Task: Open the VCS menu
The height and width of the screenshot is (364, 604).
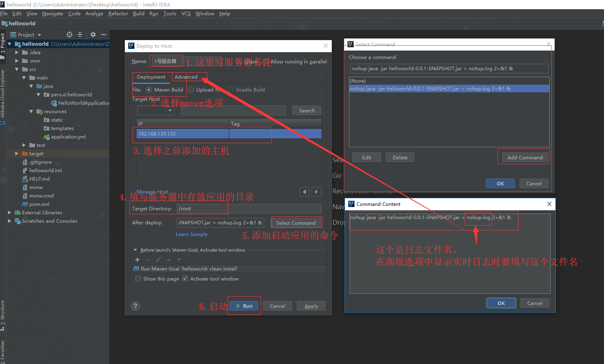Action: click(x=186, y=14)
